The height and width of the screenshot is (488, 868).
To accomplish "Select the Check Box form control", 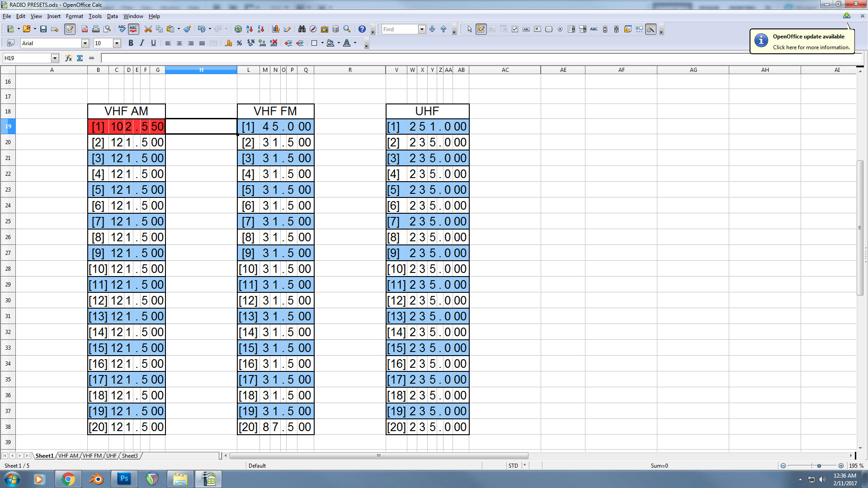I will click(x=515, y=29).
